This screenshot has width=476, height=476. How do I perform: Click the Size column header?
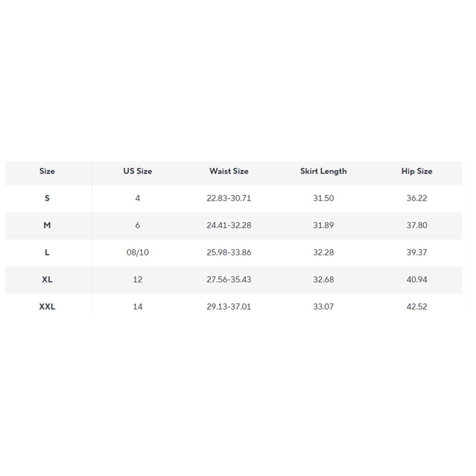(47, 171)
